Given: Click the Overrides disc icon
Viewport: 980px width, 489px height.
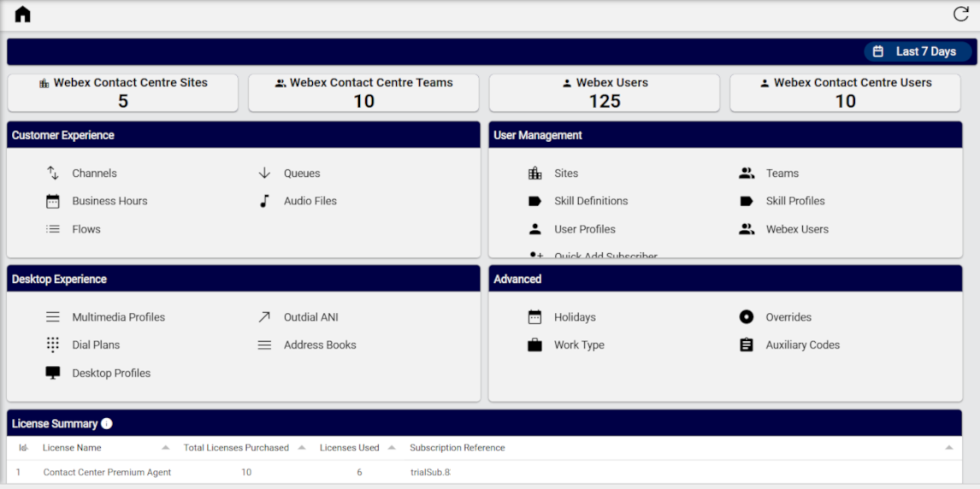Looking at the screenshot, I should point(747,317).
